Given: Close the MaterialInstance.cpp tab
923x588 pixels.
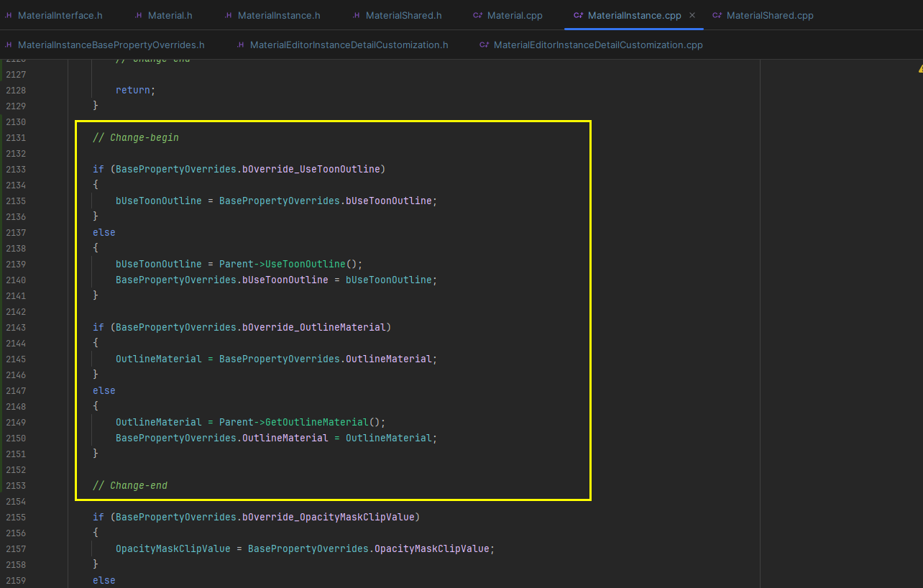Looking at the screenshot, I should tap(692, 14).
